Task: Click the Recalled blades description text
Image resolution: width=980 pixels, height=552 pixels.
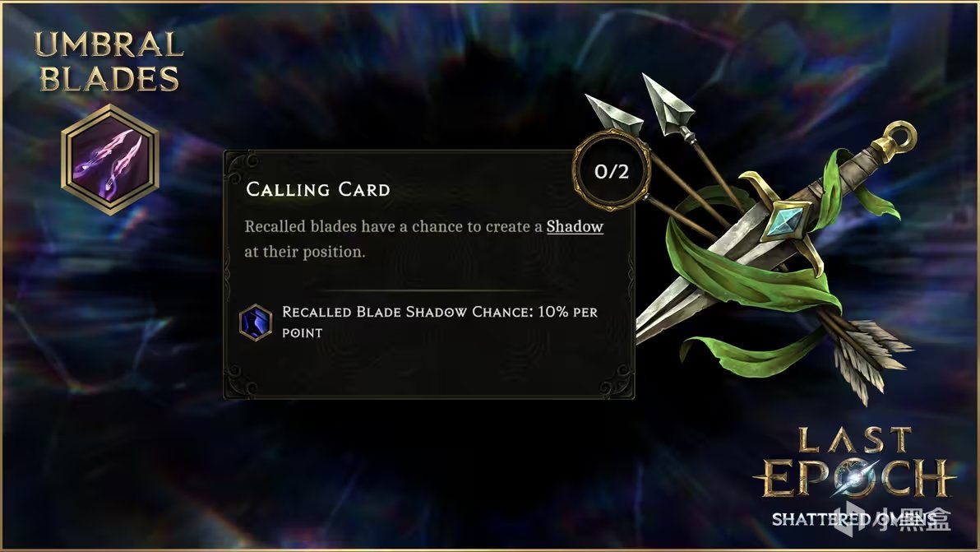Action: click(x=423, y=239)
